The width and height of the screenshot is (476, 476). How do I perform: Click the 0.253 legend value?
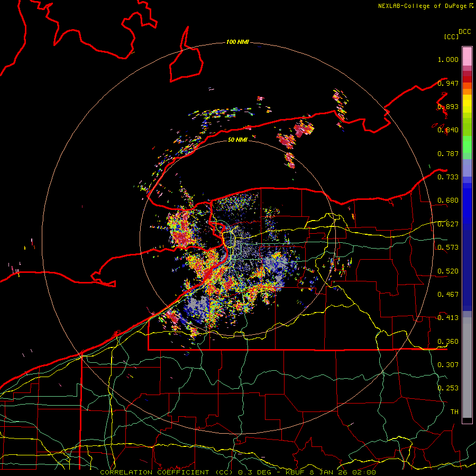tap(448, 388)
